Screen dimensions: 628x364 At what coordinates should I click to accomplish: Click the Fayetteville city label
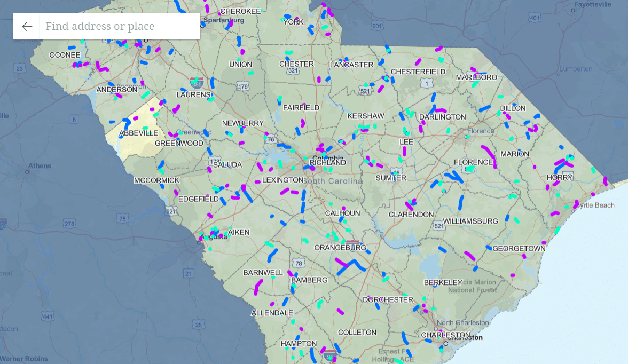click(592, 4)
